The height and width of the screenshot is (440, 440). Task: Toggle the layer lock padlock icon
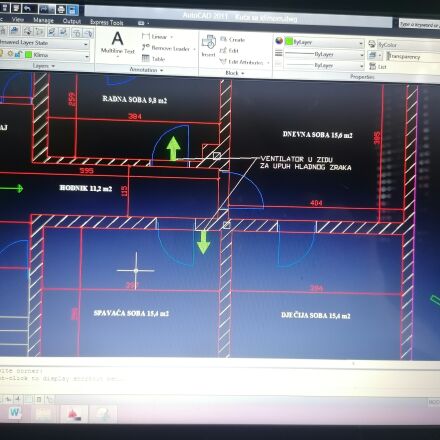click(18, 54)
